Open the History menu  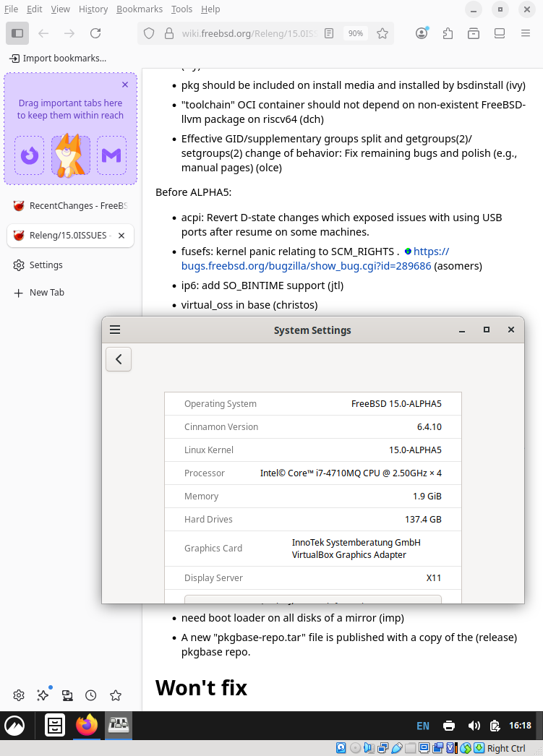click(x=93, y=9)
